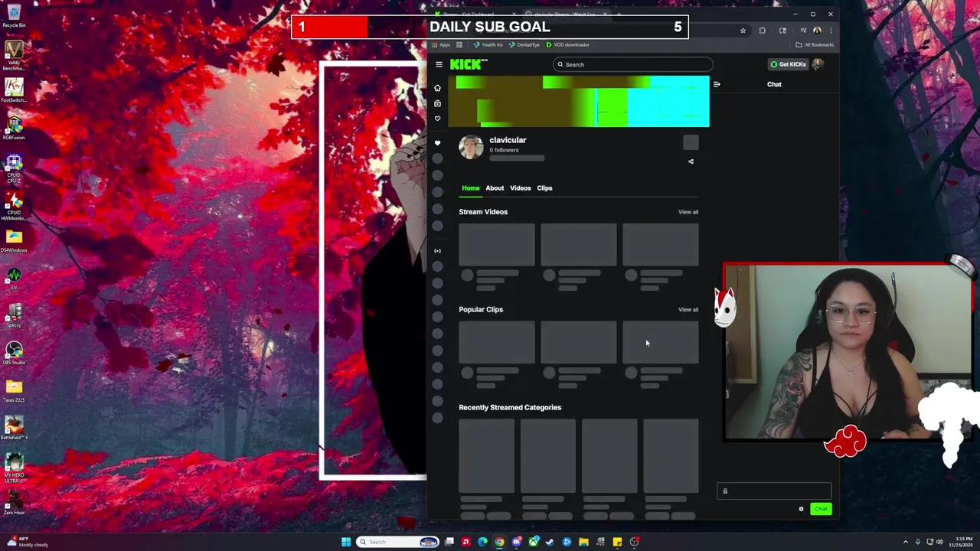Open the Health Ins bookmark
The width and height of the screenshot is (980, 551).
pyautogui.click(x=488, y=44)
